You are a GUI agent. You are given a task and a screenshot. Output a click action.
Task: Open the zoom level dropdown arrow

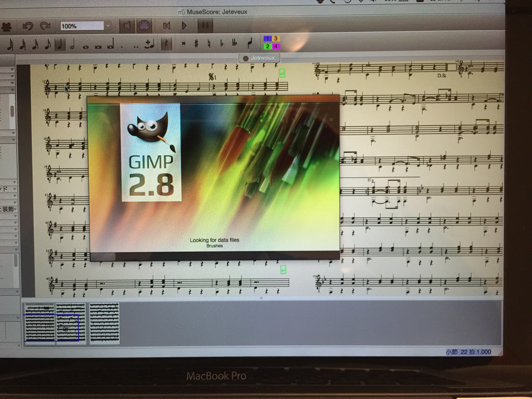coord(108,26)
